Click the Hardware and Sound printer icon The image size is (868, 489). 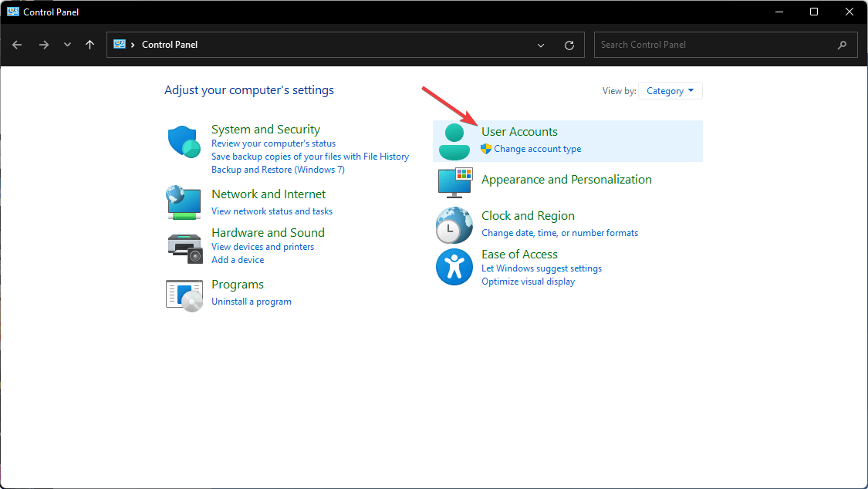point(184,246)
